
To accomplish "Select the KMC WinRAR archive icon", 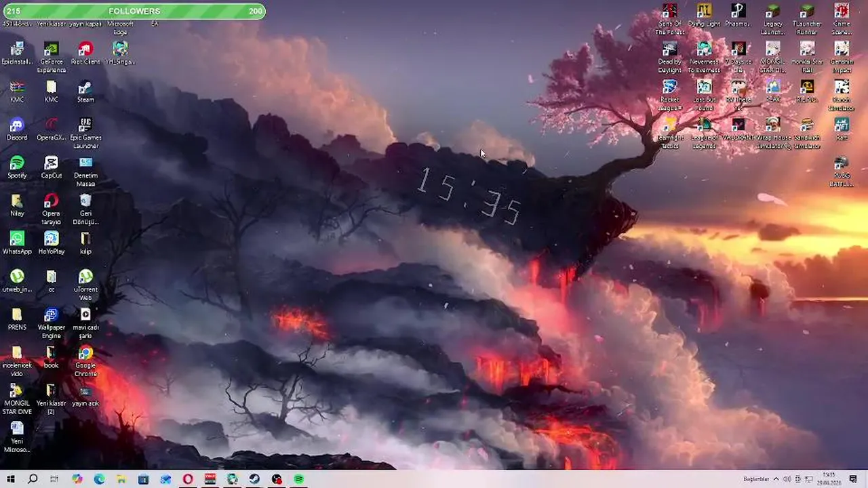I will click(17, 91).
